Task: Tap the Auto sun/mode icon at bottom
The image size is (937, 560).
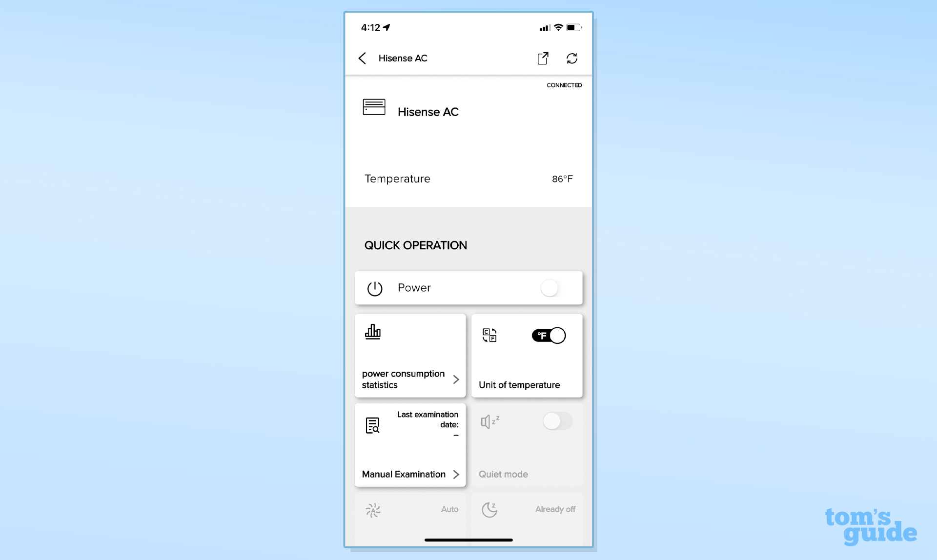Action: [x=373, y=509]
